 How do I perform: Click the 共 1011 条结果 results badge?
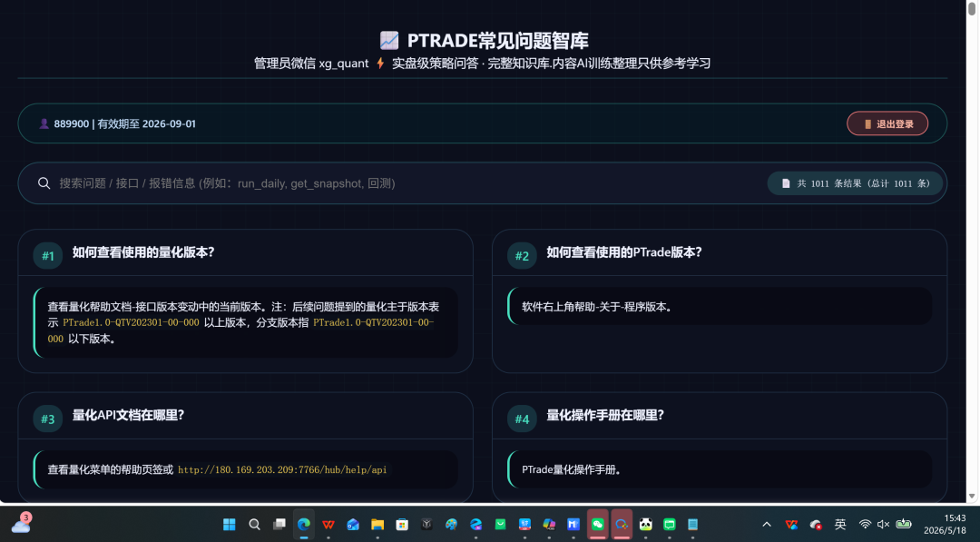click(x=855, y=183)
